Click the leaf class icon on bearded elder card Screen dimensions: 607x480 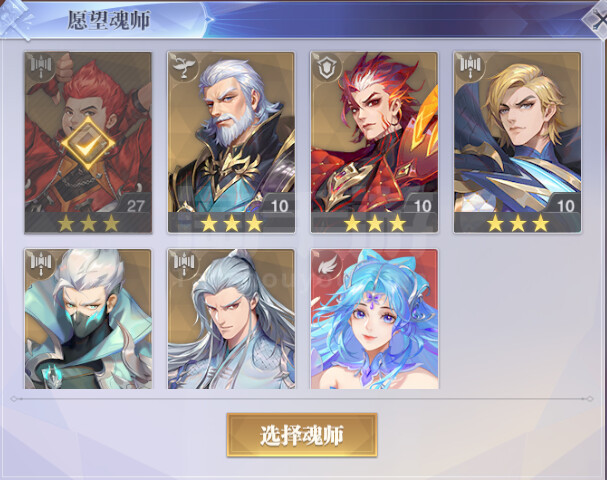[x=183, y=67]
